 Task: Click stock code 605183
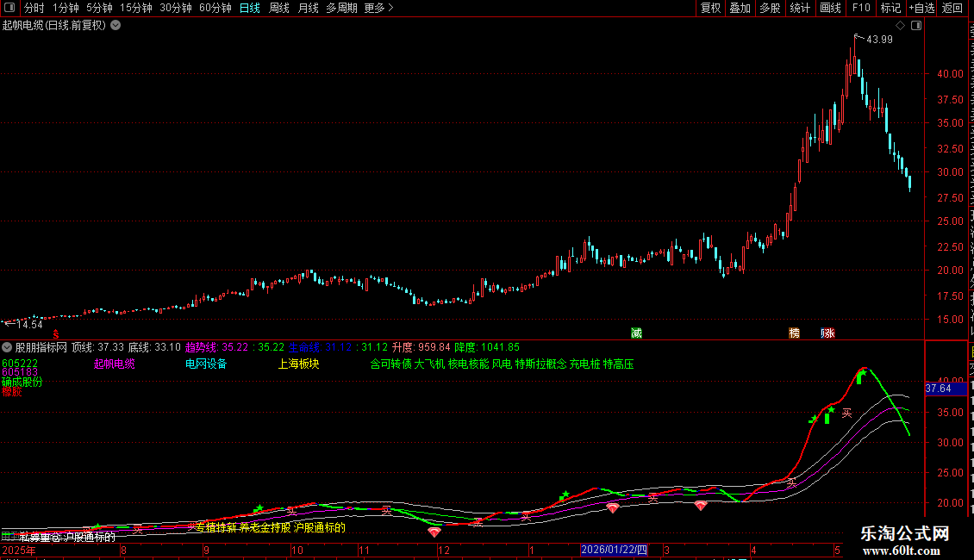(x=20, y=372)
